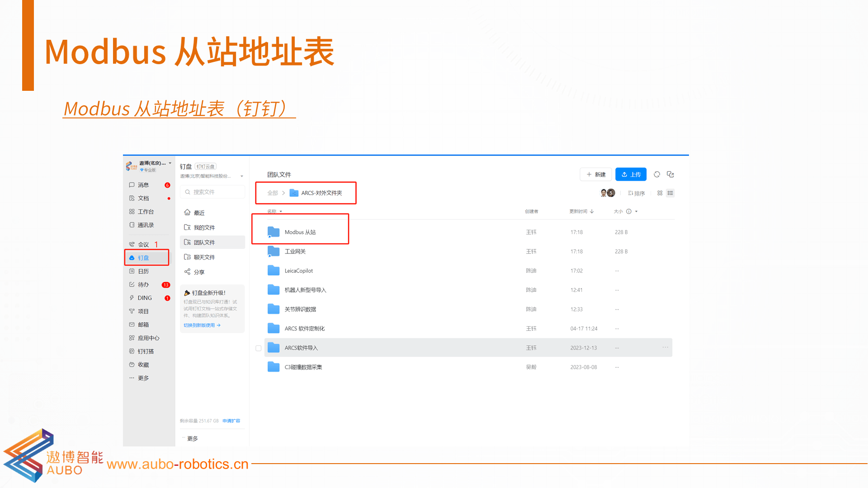Switch to list view
The width and height of the screenshot is (868, 488).
point(670,193)
